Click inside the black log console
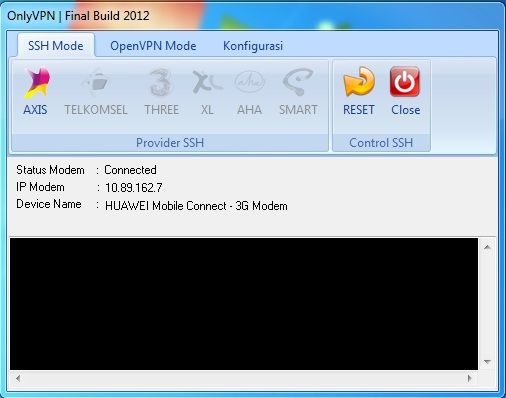Viewport: 506px width, 398px height. [244, 304]
